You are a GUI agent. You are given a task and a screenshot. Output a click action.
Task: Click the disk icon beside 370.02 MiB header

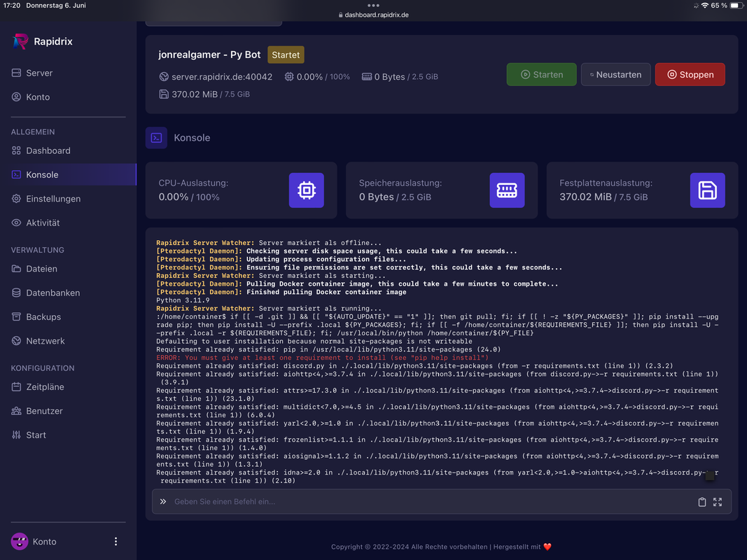pos(164,94)
